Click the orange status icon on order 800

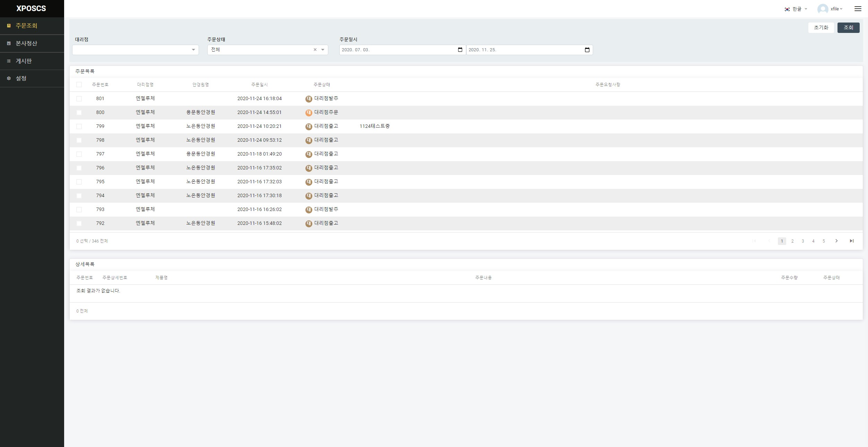click(x=309, y=113)
